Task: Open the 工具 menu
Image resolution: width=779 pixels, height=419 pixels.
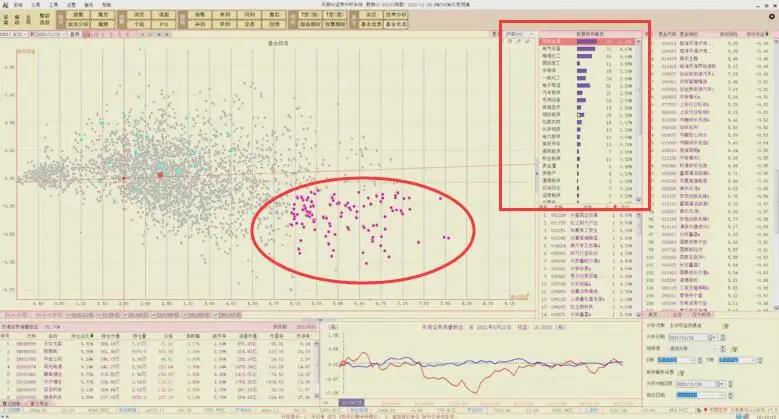Action: [x=53, y=4]
